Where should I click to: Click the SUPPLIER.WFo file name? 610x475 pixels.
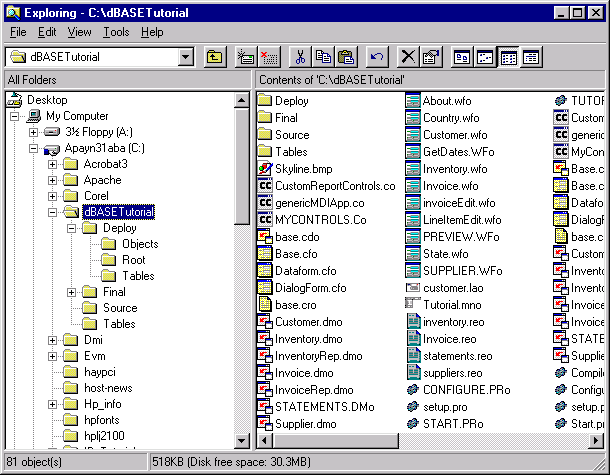[463, 271]
